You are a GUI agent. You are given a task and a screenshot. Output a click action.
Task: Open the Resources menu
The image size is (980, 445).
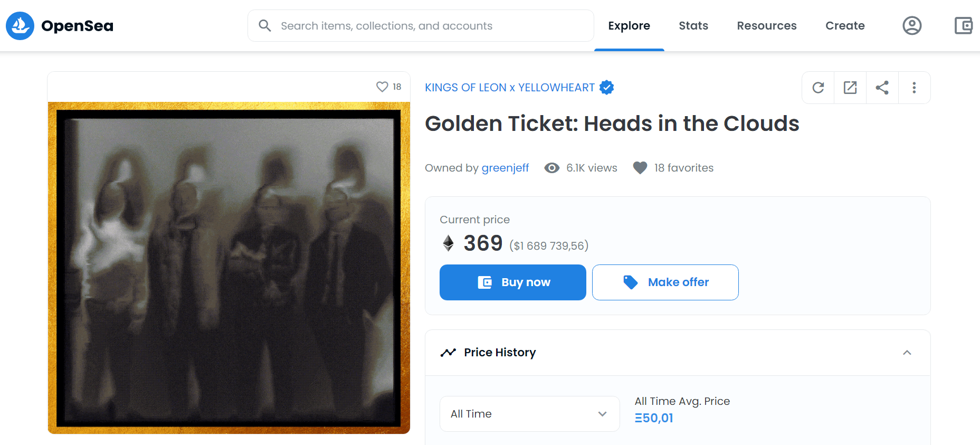click(x=766, y=25)
